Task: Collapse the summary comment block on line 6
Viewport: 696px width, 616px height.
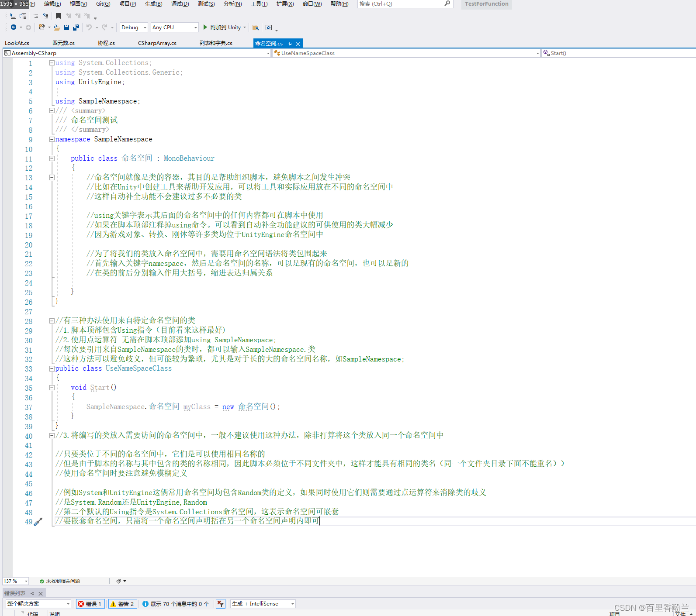Action: (52, 111)
